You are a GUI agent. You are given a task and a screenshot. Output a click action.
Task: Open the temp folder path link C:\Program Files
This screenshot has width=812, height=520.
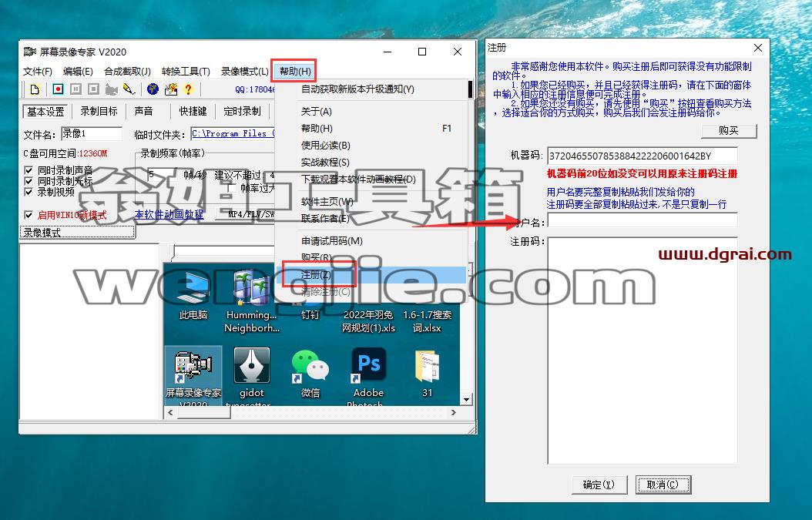[x=233, y=133]
